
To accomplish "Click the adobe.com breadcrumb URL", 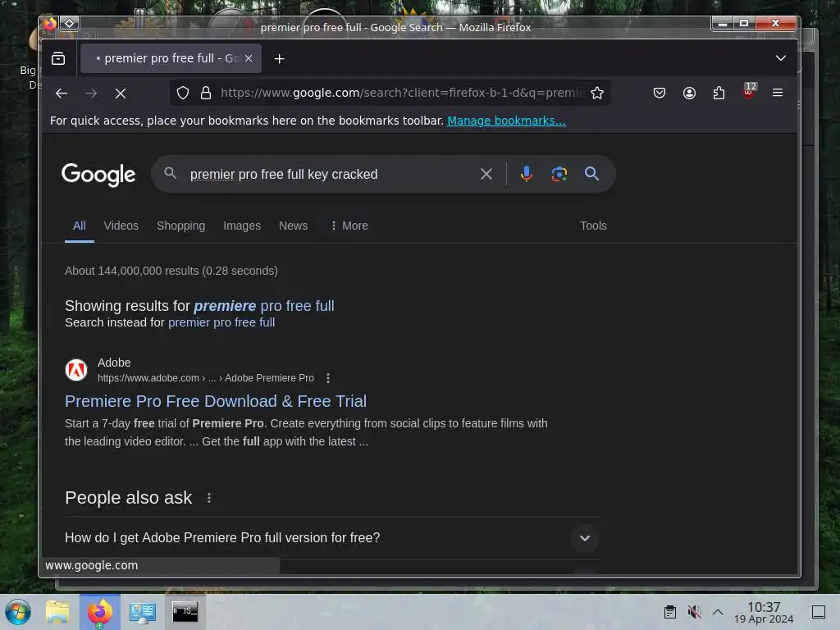I will (206, 378).
